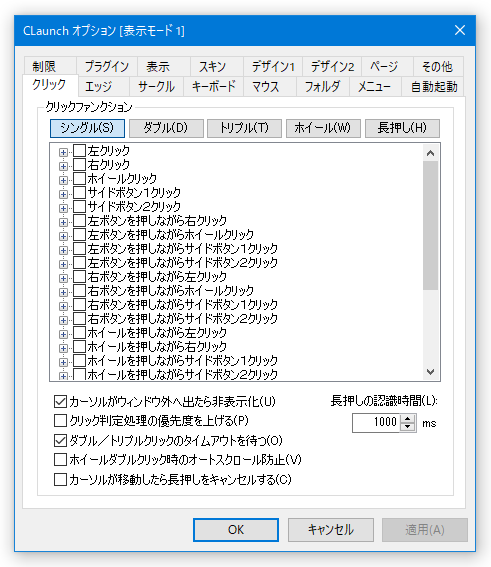Switch to the デザイン2 tab
Image resolution: width=491 pixels, height=567 pixels.
pos(332,67)
